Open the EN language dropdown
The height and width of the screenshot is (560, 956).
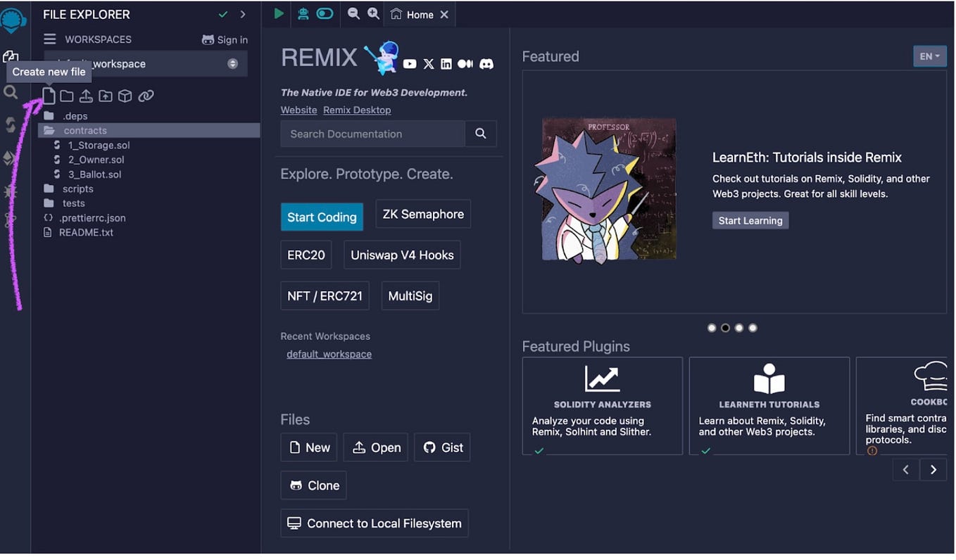tap(929, 56)
